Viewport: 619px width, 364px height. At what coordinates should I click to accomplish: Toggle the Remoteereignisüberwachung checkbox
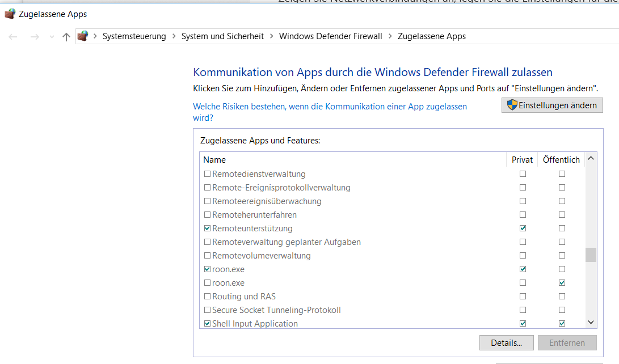207,201
